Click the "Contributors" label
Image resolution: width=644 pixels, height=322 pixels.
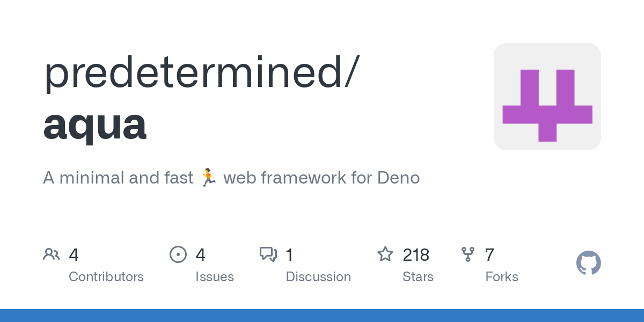(106, 277)
